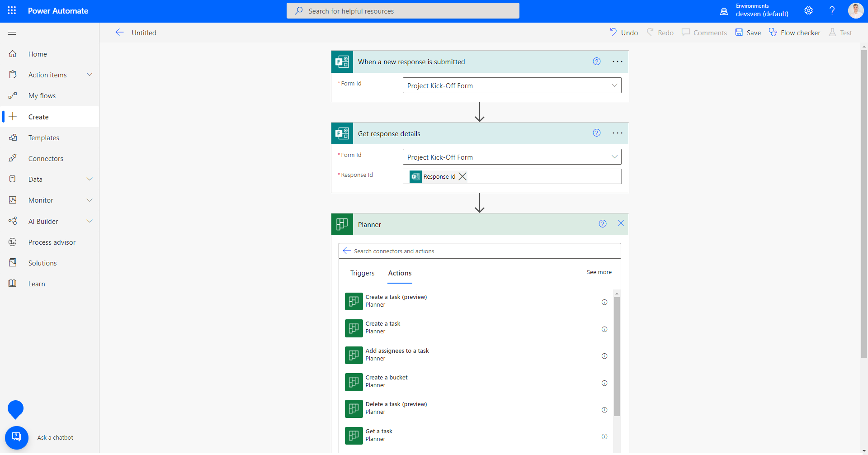This screenshot has height=455, width=868.
Task: Click the blue location pin bubble icon
Action: [15, 410]
